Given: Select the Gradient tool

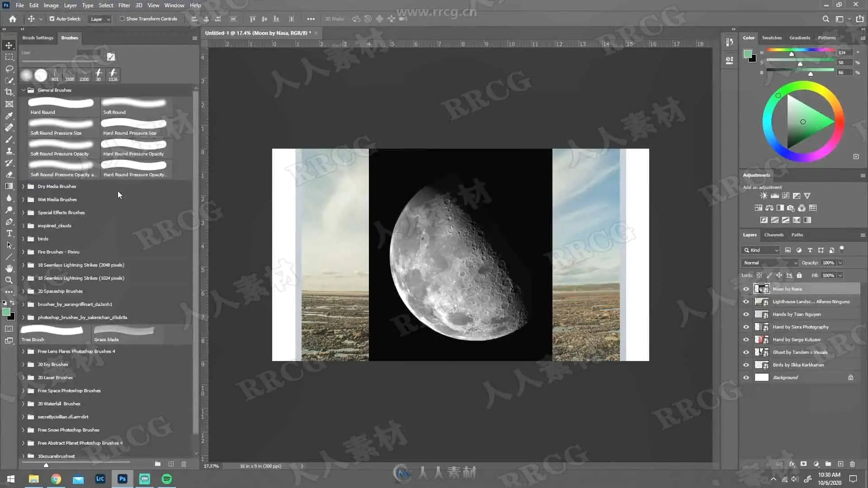Looking at the screenshot, I should (9, 186).
